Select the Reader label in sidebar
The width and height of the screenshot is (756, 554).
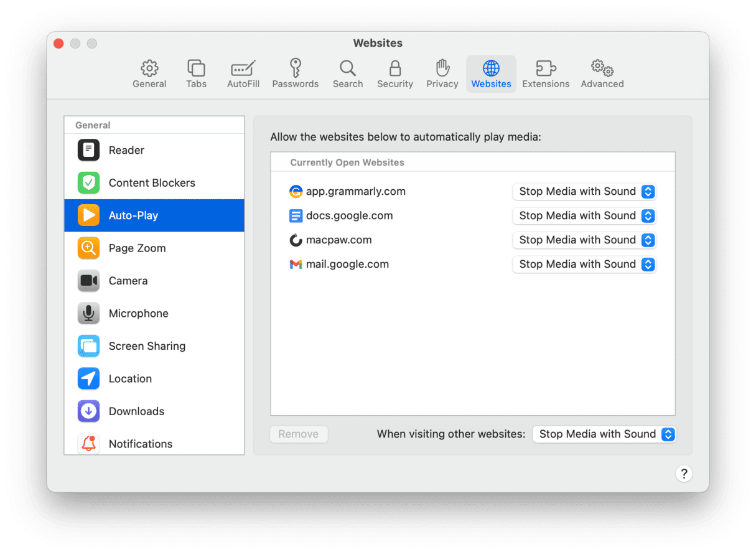pyautogui.click(x=126, y=150)
